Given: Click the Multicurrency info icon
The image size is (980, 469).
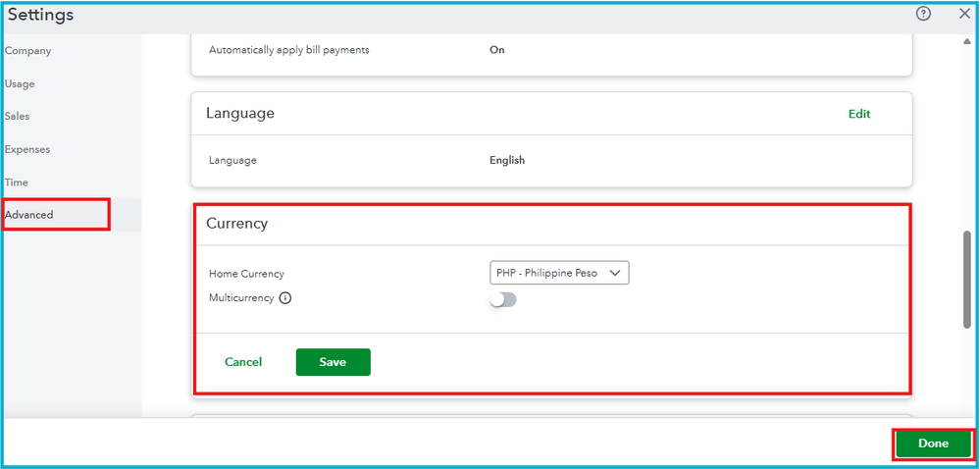Looking at the screenshot, I should tap(285, 298).
